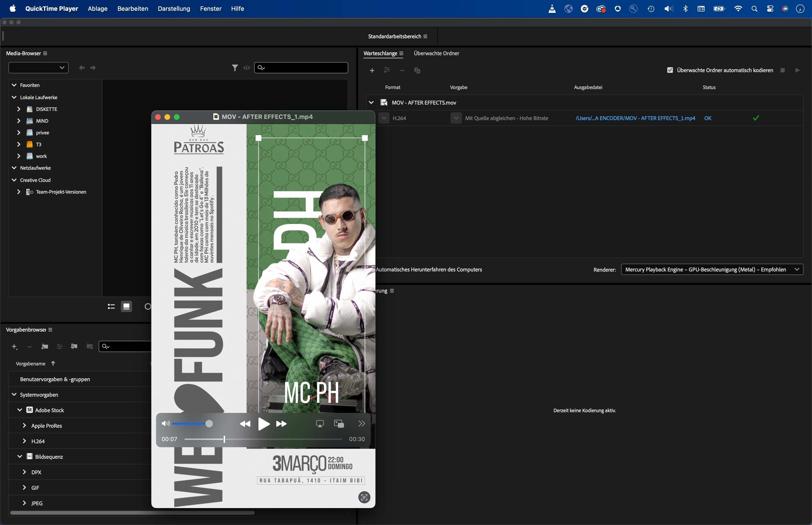Click the AirPlay icon in QuickTime controls
Screen dimensions: 812x525
(320, 424)
